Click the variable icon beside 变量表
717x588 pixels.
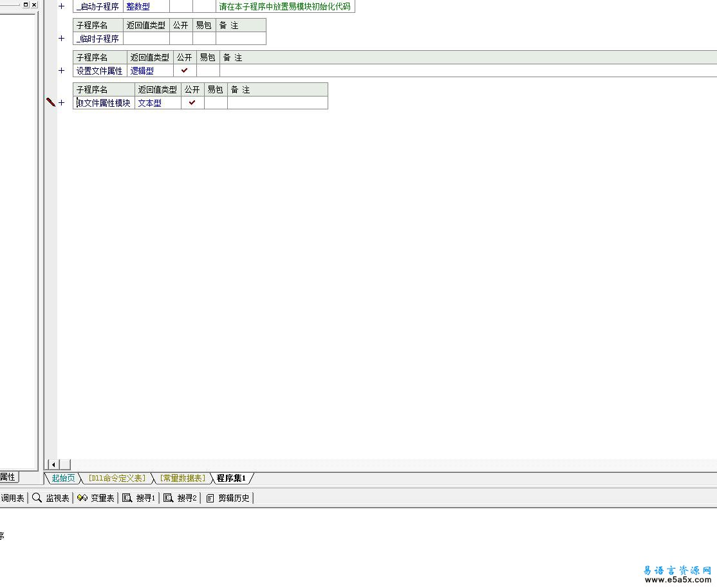pos(82,498)
